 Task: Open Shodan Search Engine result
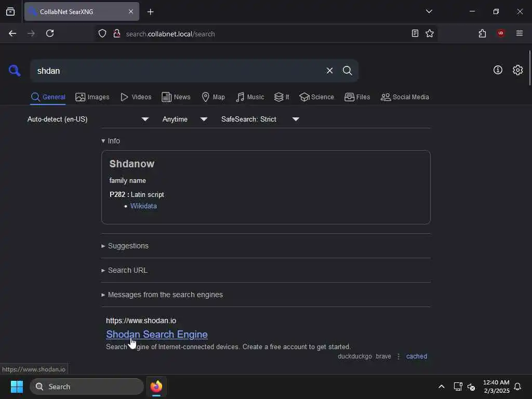[157, 334]
